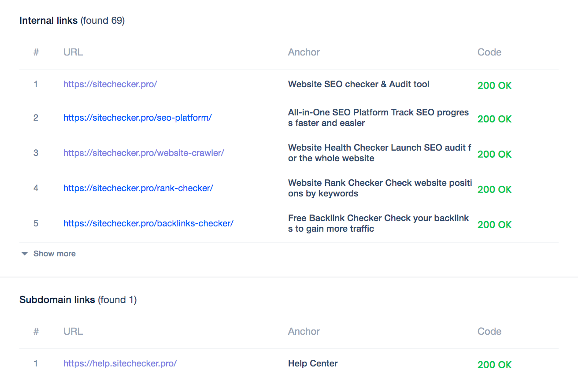This screenshot has width=578, height=392.
Task: Click row number 5 in Internal links
Action: click(x=36, y=223)
